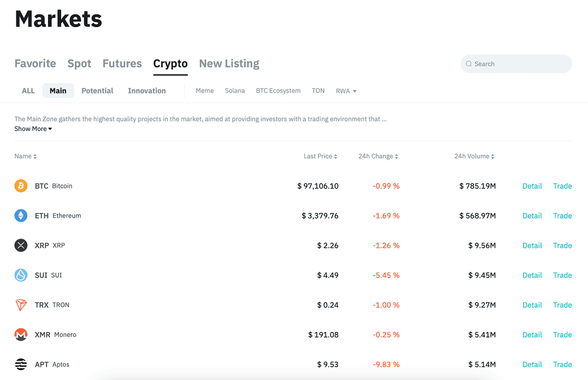Open the Detail page for Bitcoin
Image resolution: width=588 pixels, height=380 pixels.
coord(532,186)
